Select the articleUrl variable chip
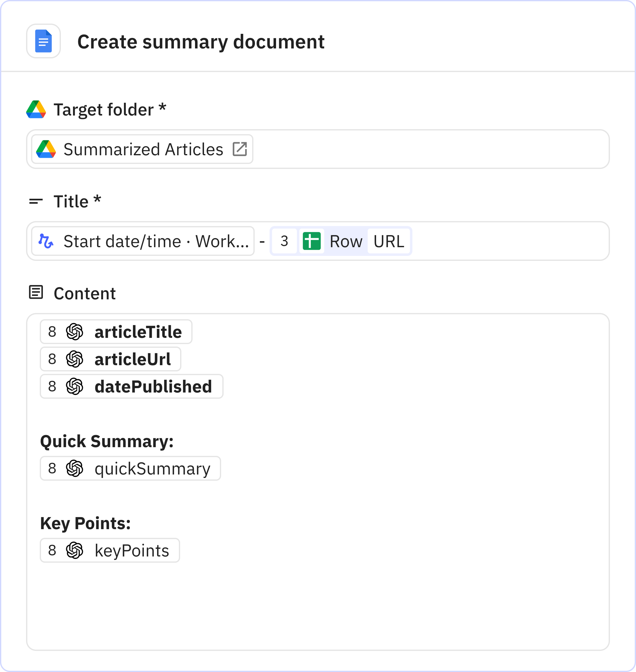Screen dimensions: 636x672 pos(111,359)
